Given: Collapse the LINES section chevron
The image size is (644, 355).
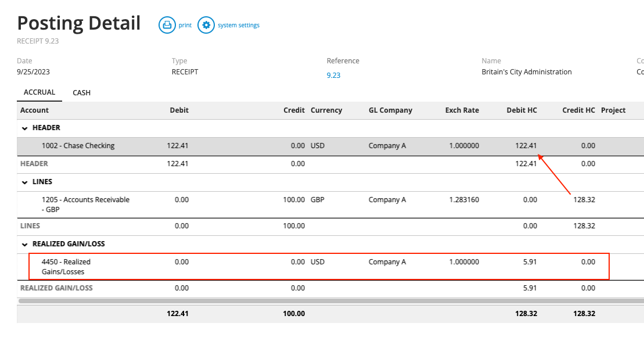Looking at the screenshot, I should 24,181.
